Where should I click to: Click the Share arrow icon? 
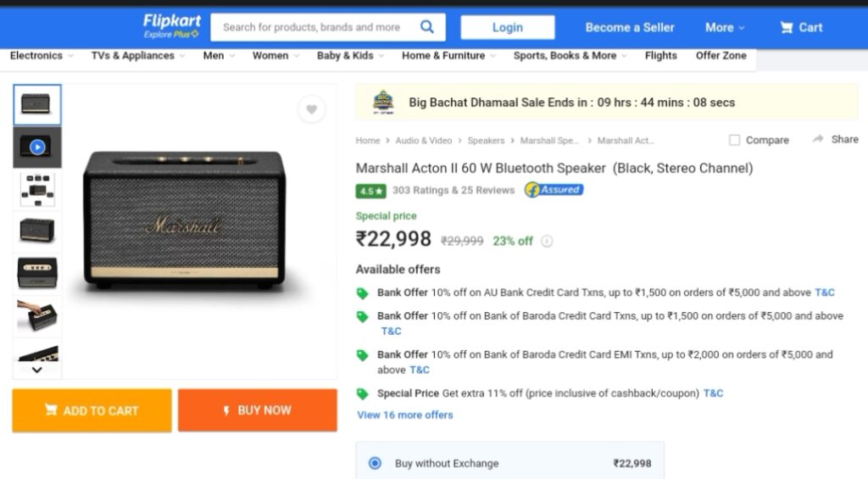818,139
